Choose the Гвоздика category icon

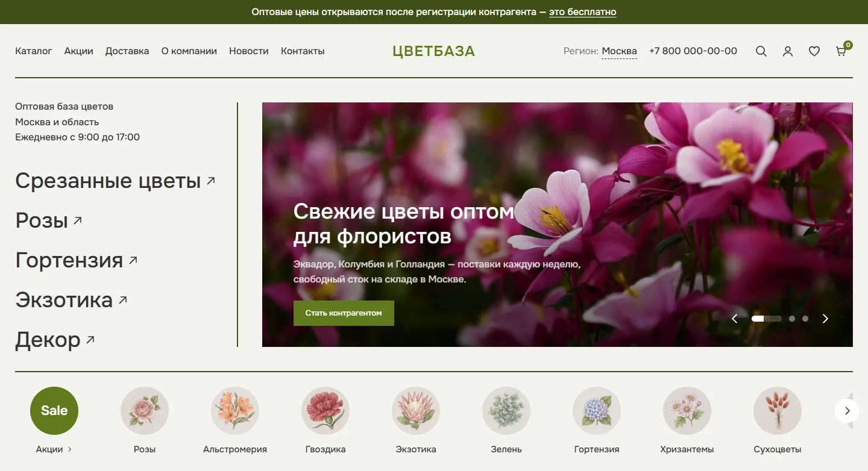(325, 411)
